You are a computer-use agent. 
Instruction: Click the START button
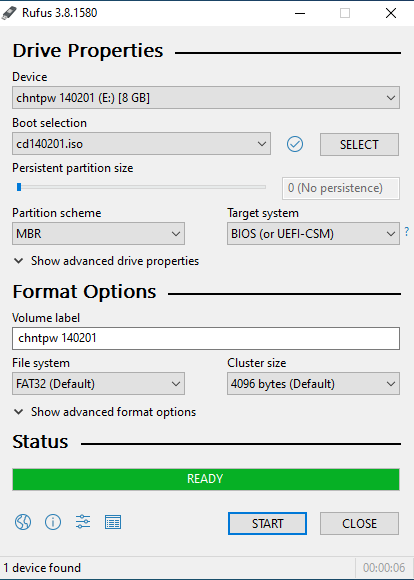[x=267, y=523]
